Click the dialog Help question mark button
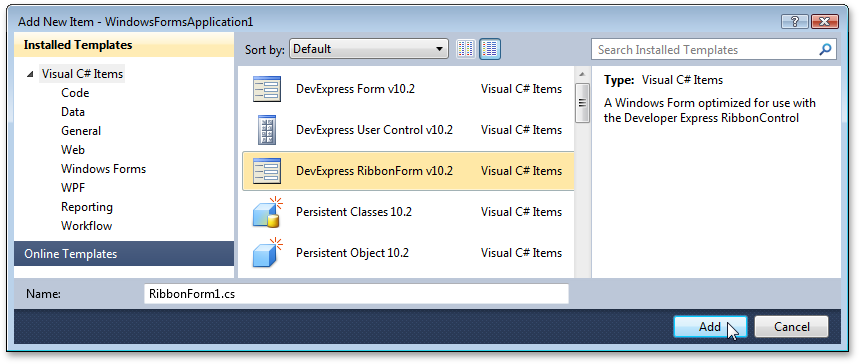The height and width of the screenshot is (364, 859). (795, 22)
